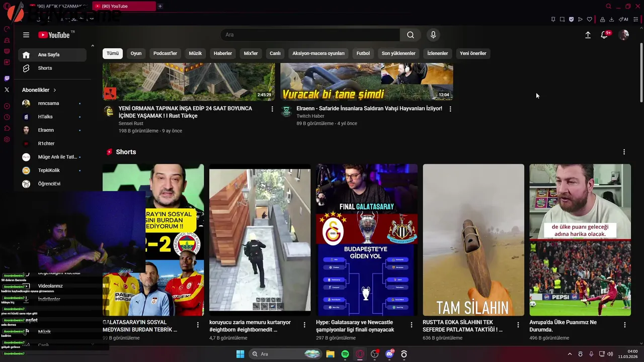This screenshot has height=362, width=644.
Task: Open Shorts section three-dot menu
Action: pos(624,152)
